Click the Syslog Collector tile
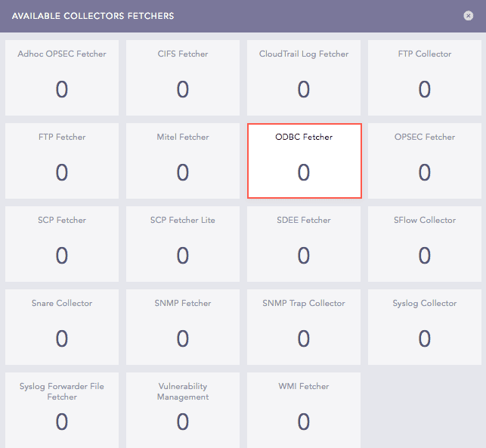 425,327
